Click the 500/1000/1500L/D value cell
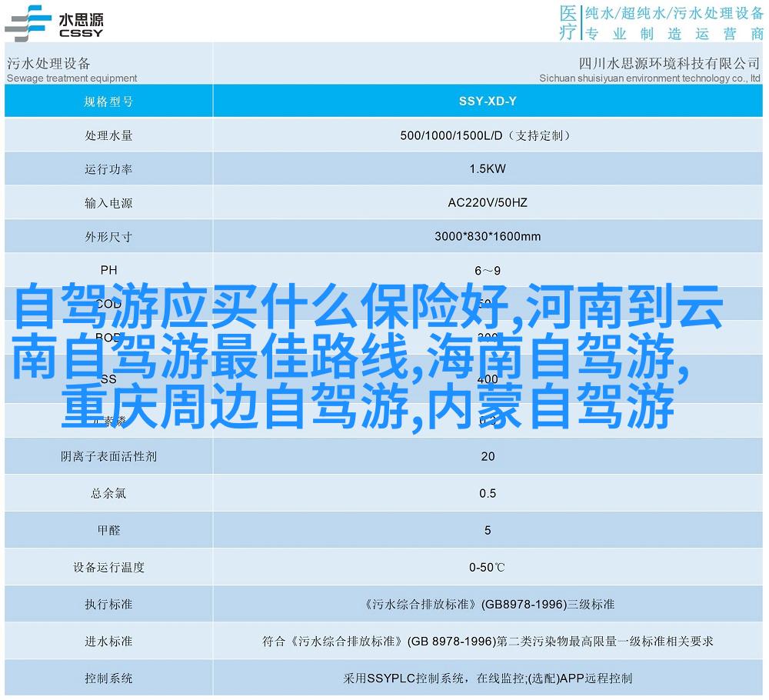The width and height of the screenshot is (769, 700). click(x=488, y=135)
